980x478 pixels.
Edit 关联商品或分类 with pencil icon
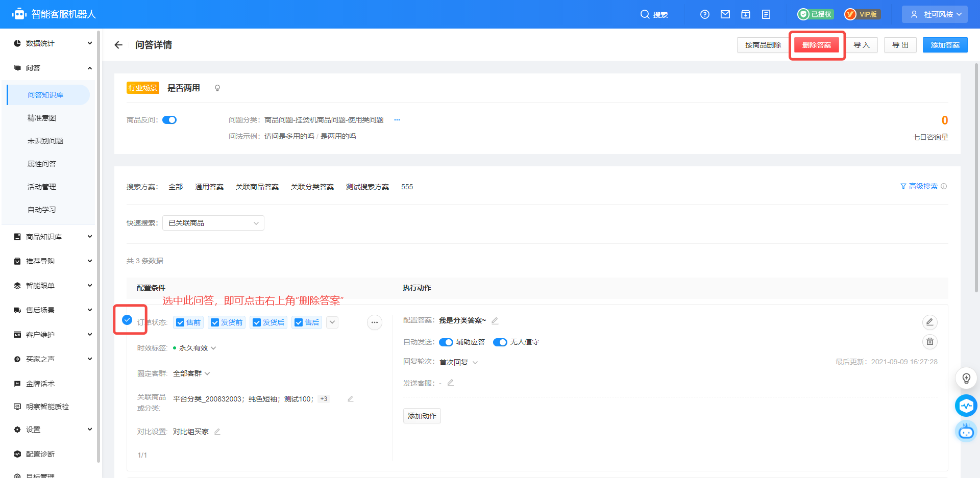350,399
